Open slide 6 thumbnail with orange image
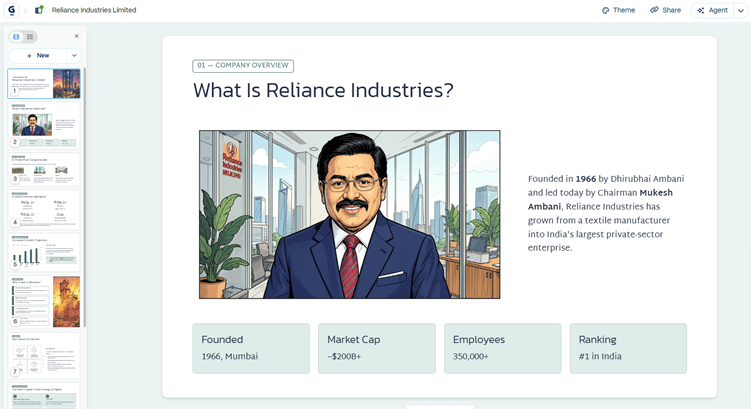This screenshot has width=751, height=409. [44, 301]
